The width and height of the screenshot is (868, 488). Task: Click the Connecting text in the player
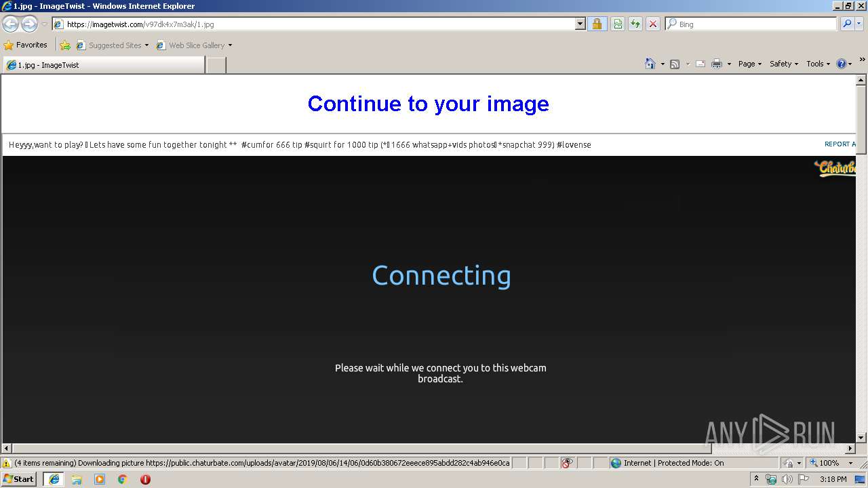coord(441,275)
